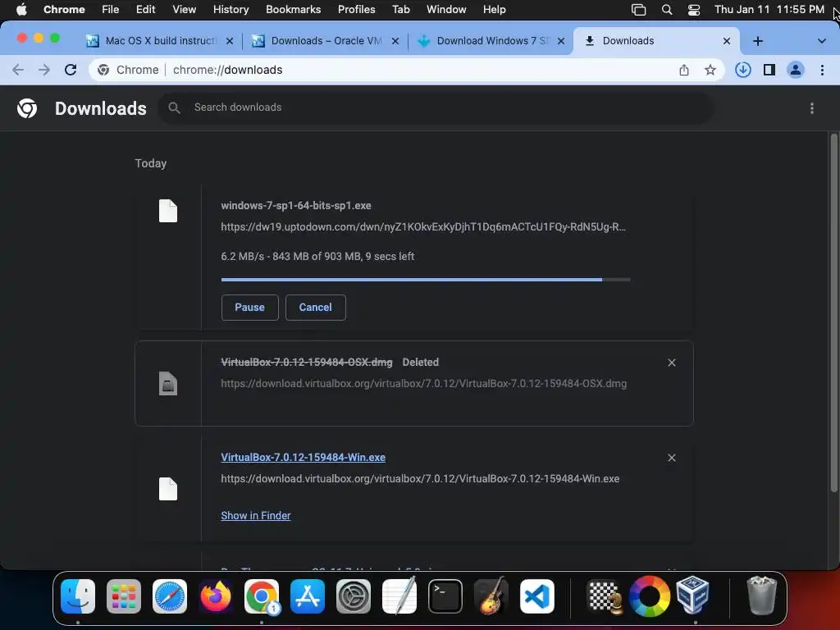Launch Safari from the dock

pos(170,596)
